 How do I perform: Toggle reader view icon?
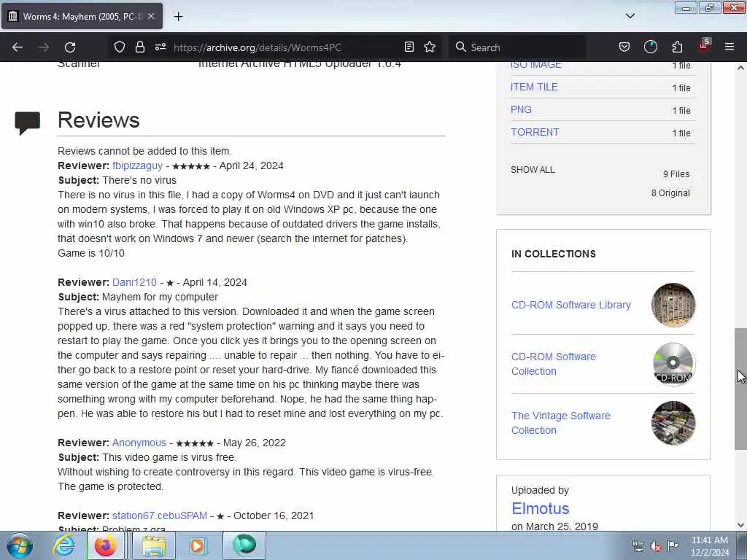click(409, 47)
